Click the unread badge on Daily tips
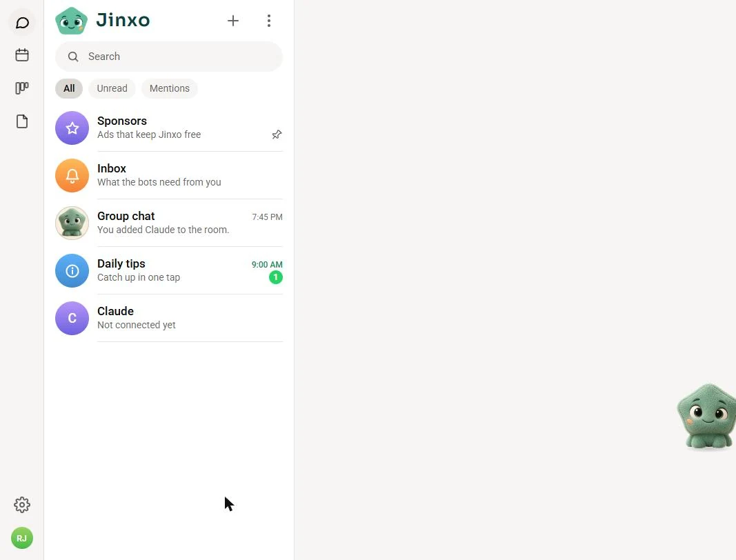The image size is (736, 560). tap(276, 277)
